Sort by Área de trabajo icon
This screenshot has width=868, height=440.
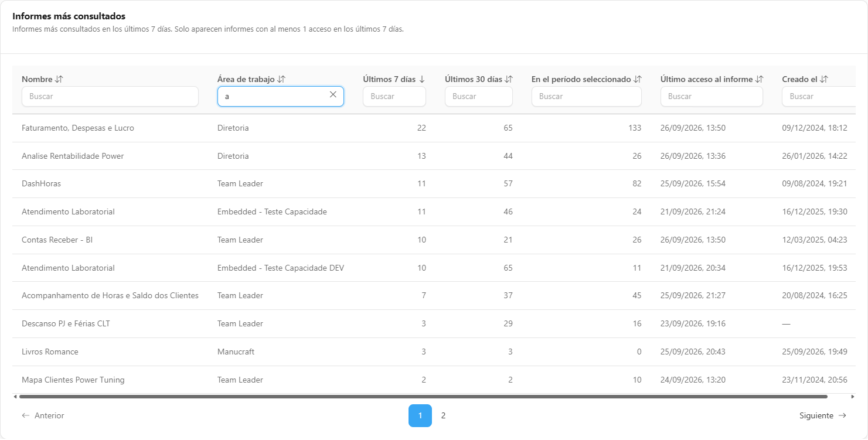(x=281, y=79)
